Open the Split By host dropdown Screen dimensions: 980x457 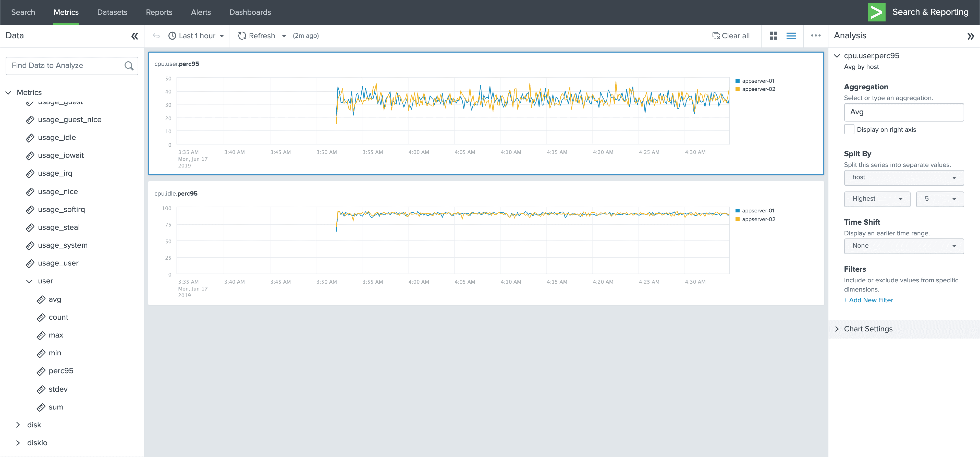pos(903,177)
